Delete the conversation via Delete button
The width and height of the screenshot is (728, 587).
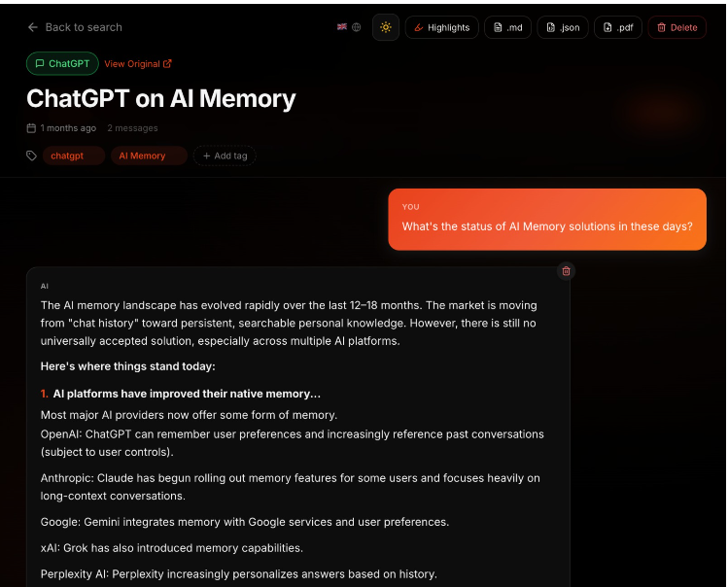(x=677, y=27)
